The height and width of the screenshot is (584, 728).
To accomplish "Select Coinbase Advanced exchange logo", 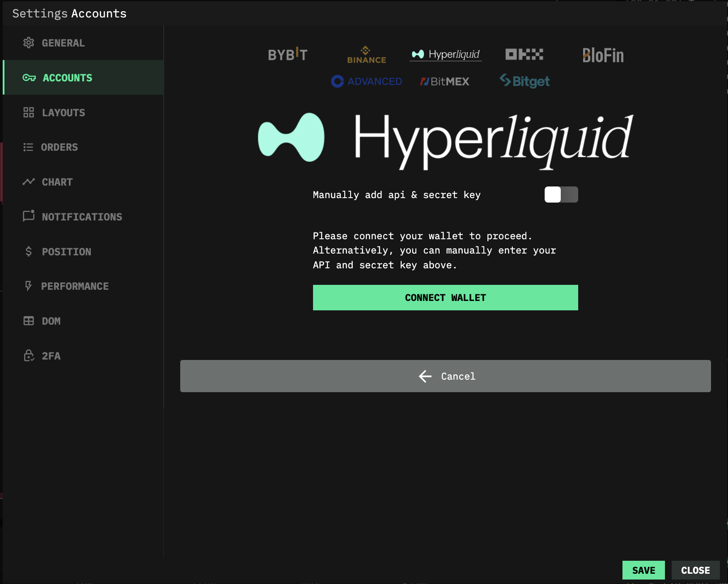I will point(366,81).
